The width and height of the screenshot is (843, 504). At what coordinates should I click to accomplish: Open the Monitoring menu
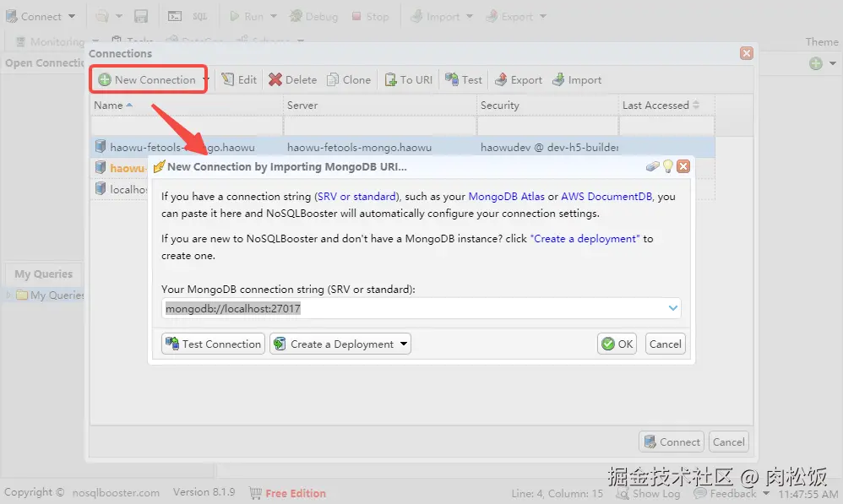tap(57, 41)
